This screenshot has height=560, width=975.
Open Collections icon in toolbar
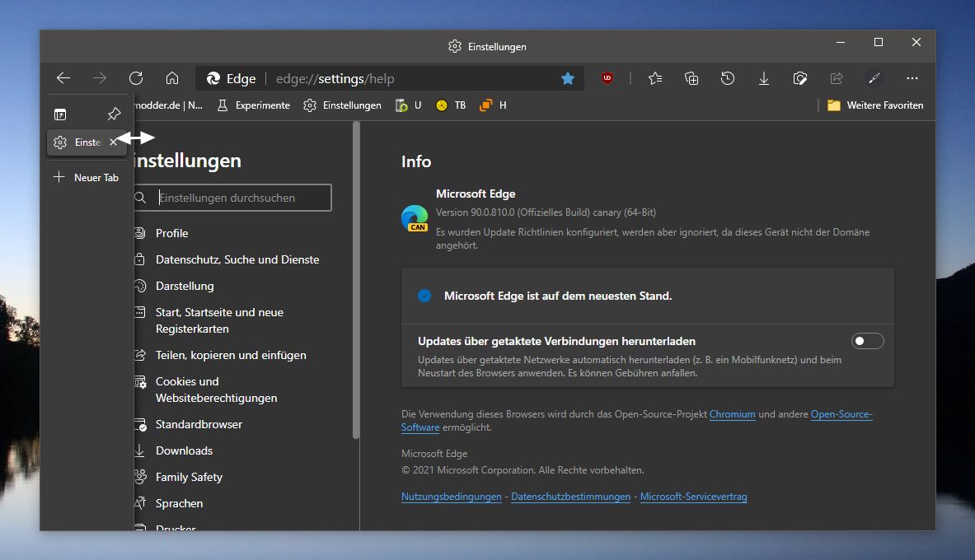coord(691,78)
